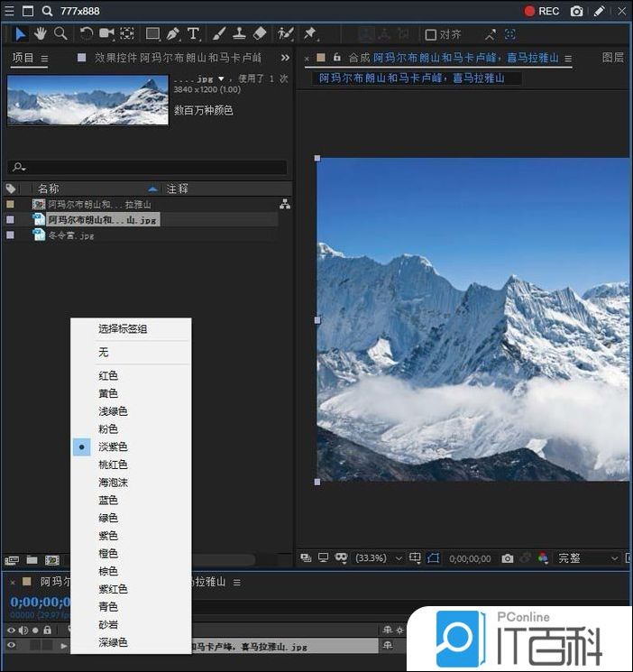Image resolution: width=633 pixels, height=672 pixels.
Task: Select the Eraser tool
Action: pos(260,34)
